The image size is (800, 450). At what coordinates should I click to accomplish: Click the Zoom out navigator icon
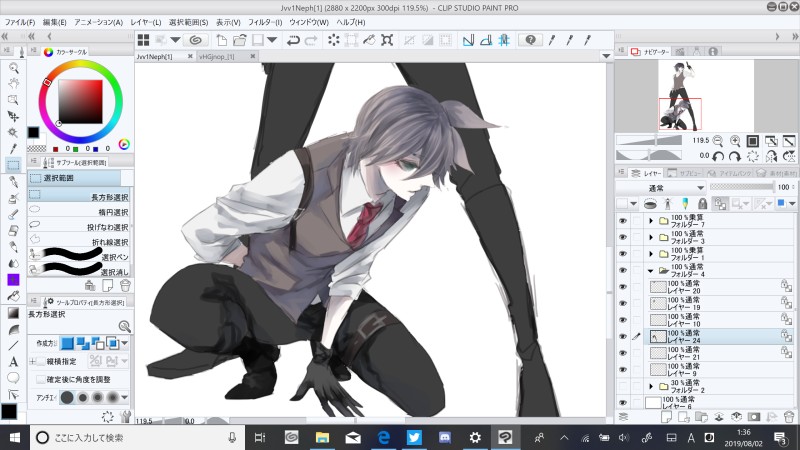(x=718, y=141)
